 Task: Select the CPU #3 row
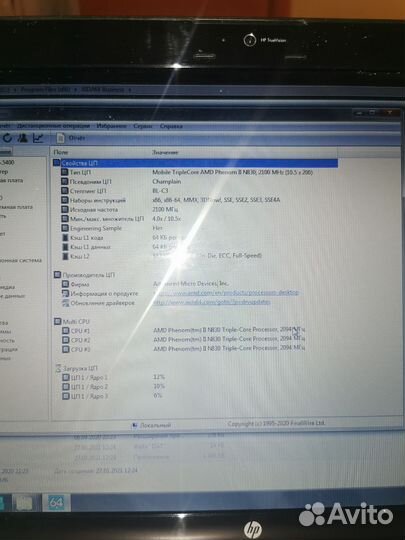point(195,349)
